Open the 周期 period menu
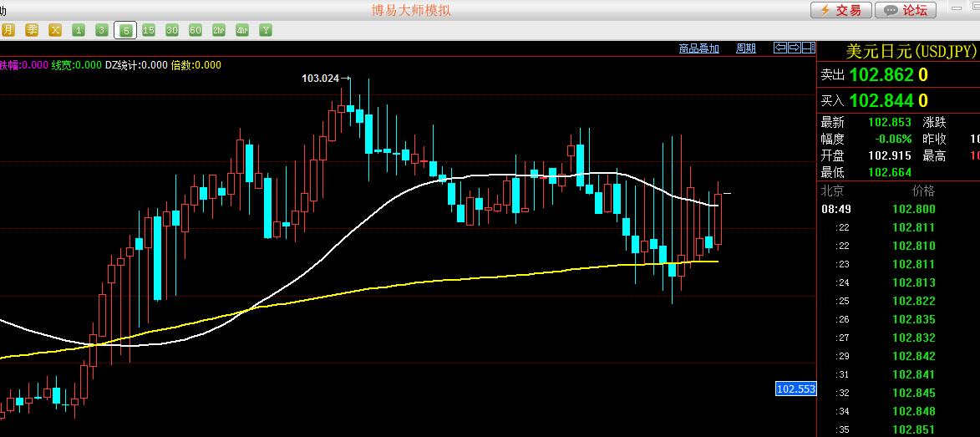This screenshot has width=980, height=437. [745, 48]
